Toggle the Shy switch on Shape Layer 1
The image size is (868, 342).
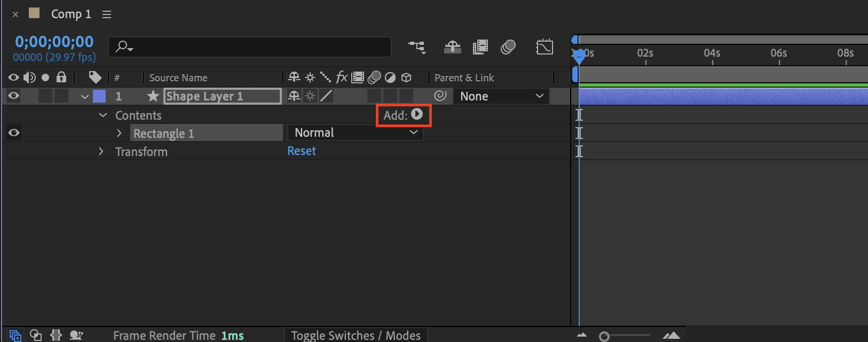click(x=294, y=96)
